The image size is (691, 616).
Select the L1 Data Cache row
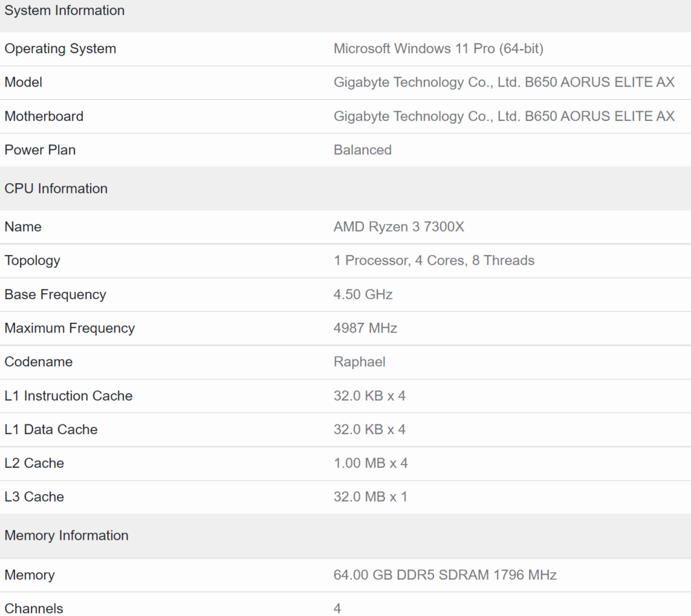51,429
